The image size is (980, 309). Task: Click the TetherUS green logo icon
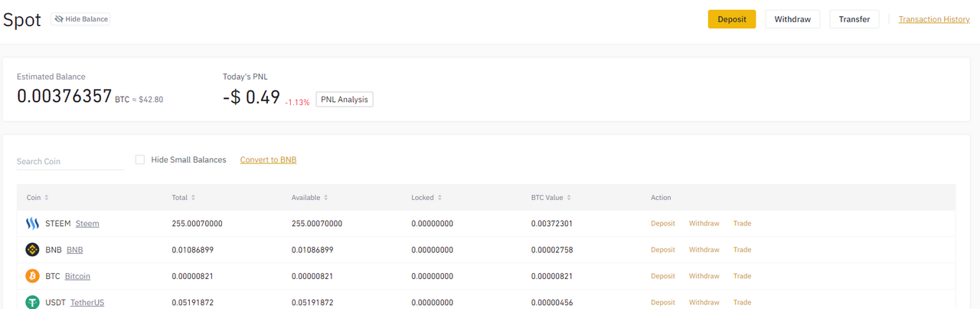pyautogui.click(x=32, y=302)
